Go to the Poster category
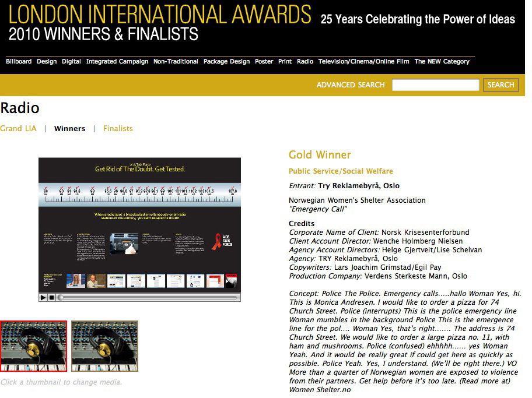The height and width of the screenshot is (398, 532). tap(264, 61)
